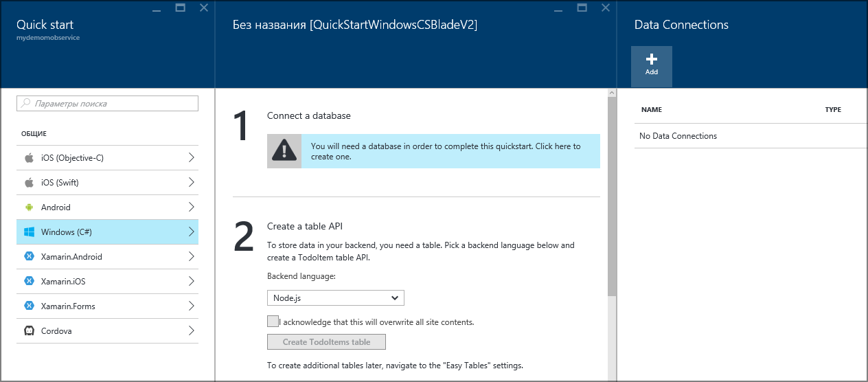
Task: Close the QuickStartWindowsCSBladeV2 blade
Action: (606, 8)
